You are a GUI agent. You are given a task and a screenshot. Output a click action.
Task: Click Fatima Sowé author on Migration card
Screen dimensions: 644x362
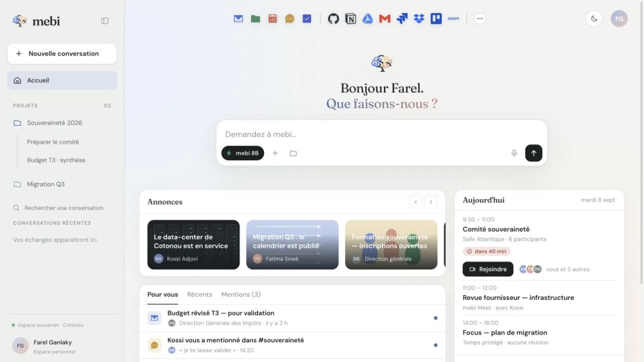pos(276,259)
